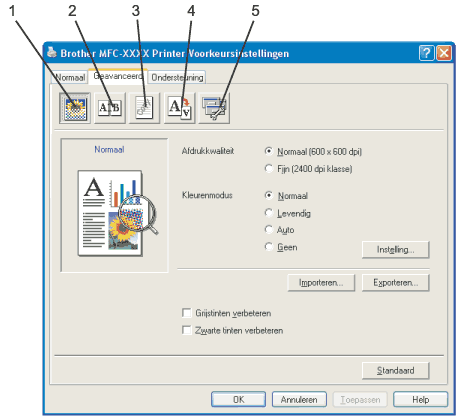The height and width of the screenshot is (416, 472).
Task: Click the Standaard button
Action: 395,371
